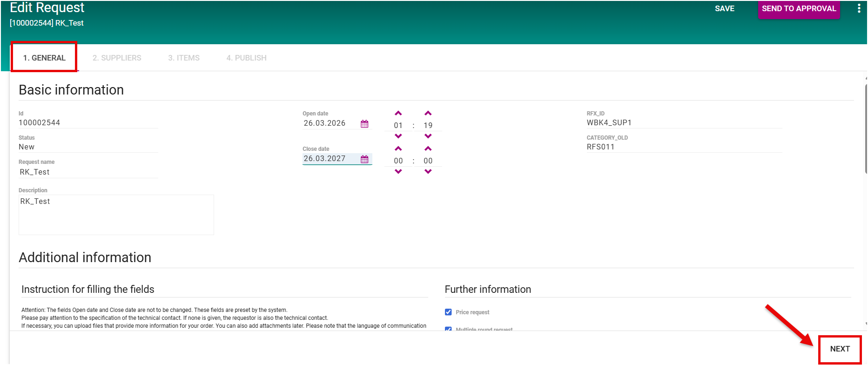Image resolution: width=868 pixels, height=365 pixels.
Task: Decrease the Open date hour value
Action: point(398,136)
